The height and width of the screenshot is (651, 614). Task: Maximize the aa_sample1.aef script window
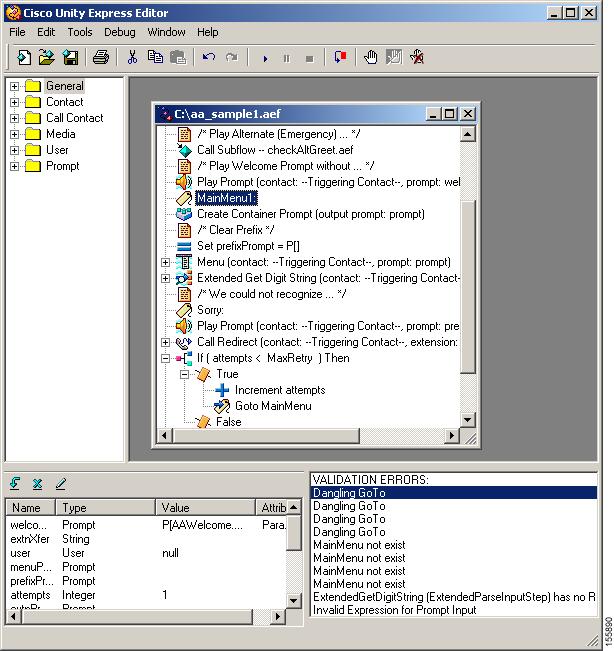(x=449, y=114)
